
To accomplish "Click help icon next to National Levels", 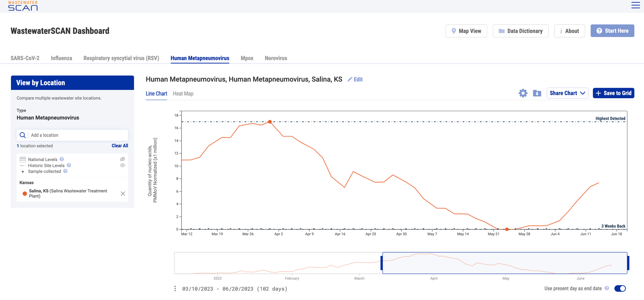I will click(62, 159).
